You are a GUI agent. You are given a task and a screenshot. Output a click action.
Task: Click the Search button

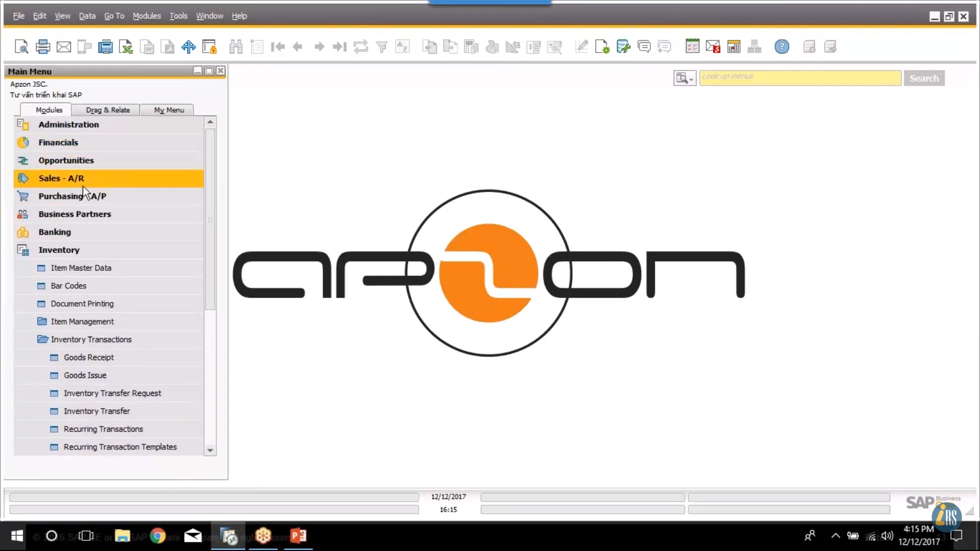[924, 78]
